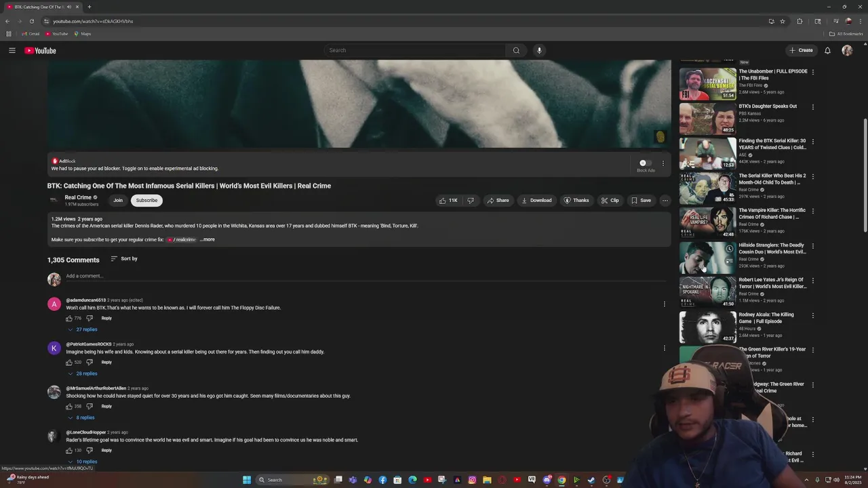Click the Thanks button
868x488 pixels.
pos(576,201)
